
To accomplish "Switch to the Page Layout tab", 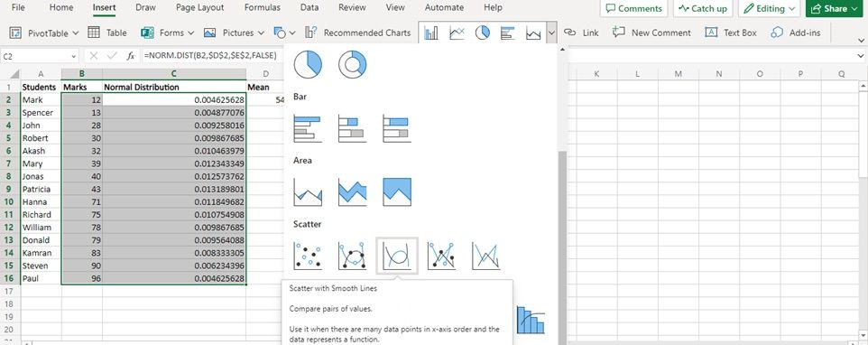I will click(x=199, y=8).
